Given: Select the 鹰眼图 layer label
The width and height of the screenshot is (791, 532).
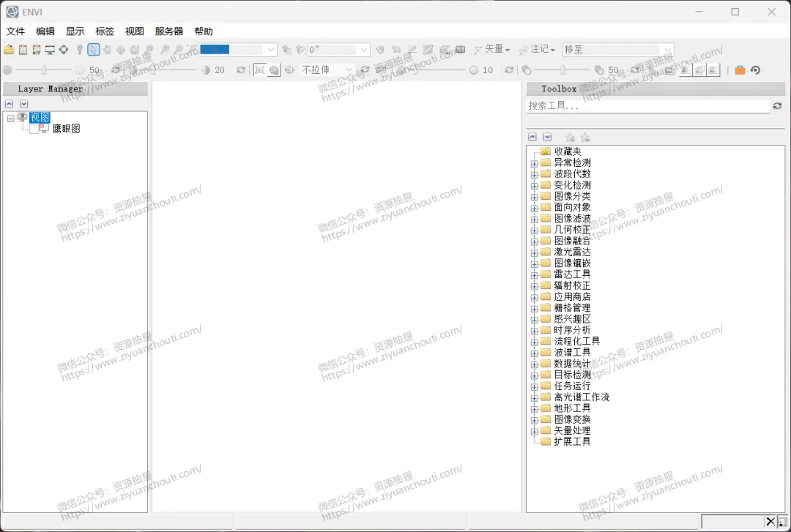Looking at the screenshot, I should click(x=66, y=129).
